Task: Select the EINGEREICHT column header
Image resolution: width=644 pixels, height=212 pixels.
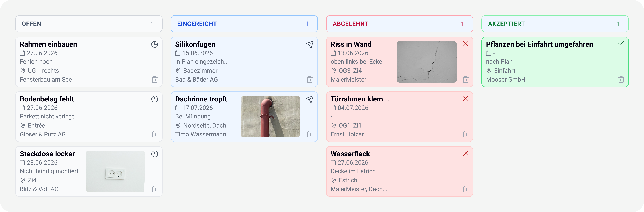Action: [x=244, y=24]
